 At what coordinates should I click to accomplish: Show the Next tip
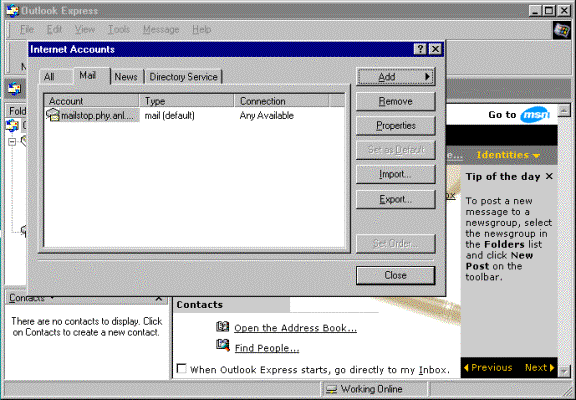tap(540, 367)
